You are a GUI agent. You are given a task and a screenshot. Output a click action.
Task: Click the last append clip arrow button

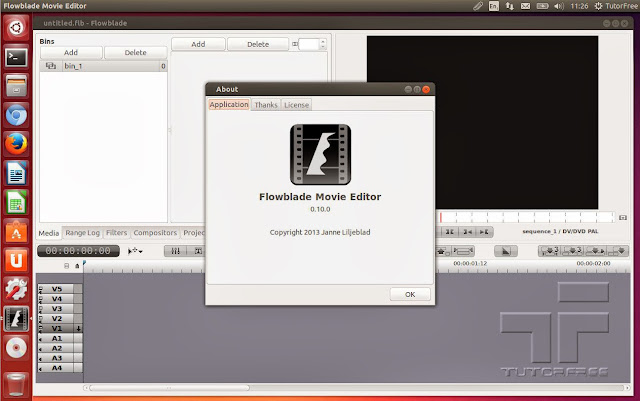coord(618,251)
